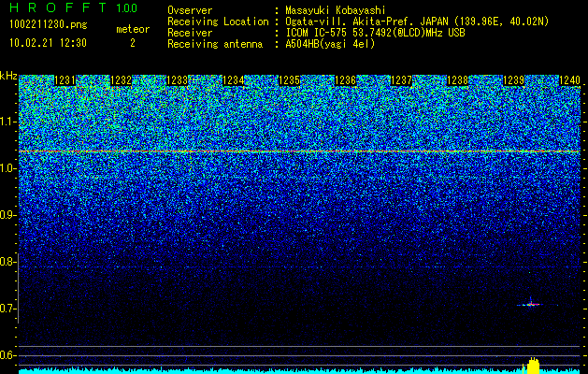Click the 1234 time marker
The width and height of the screenshot is (588, 374).
point(234,80)
